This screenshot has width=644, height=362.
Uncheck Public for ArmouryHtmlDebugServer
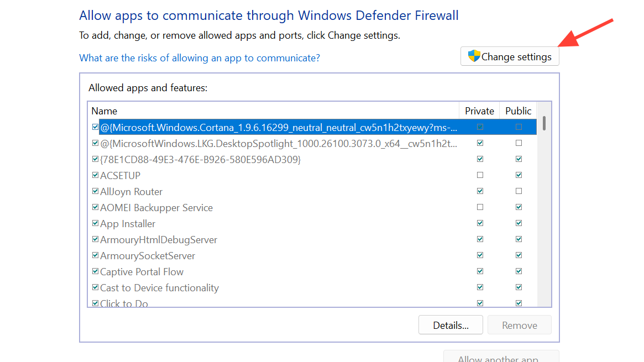[519, 239]
